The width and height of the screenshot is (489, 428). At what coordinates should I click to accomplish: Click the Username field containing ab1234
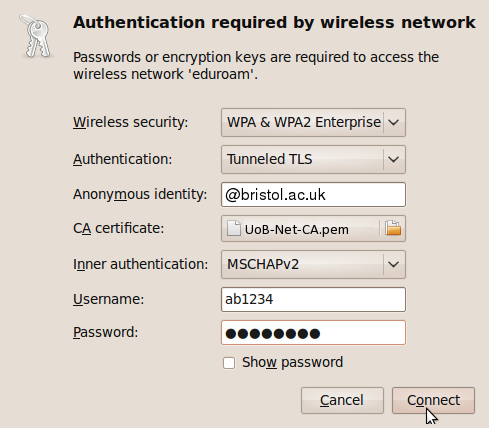[313, 299]
